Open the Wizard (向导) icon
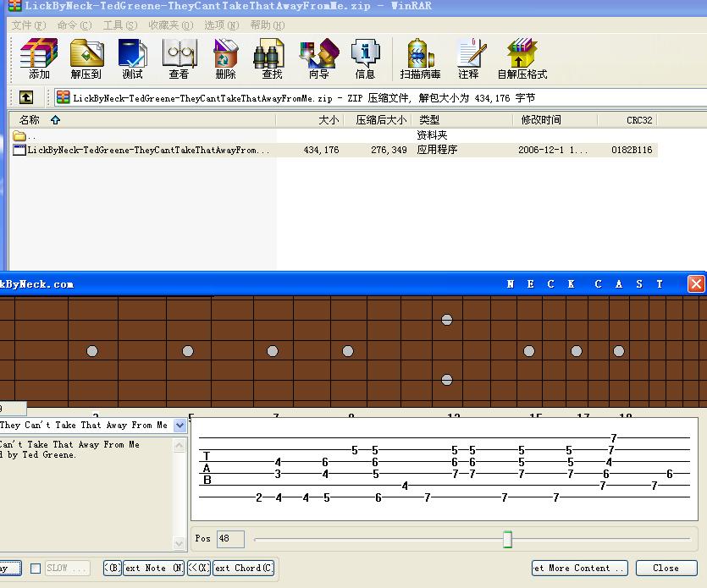The width and height of the screenshot is (707, 588). [318, 59]
